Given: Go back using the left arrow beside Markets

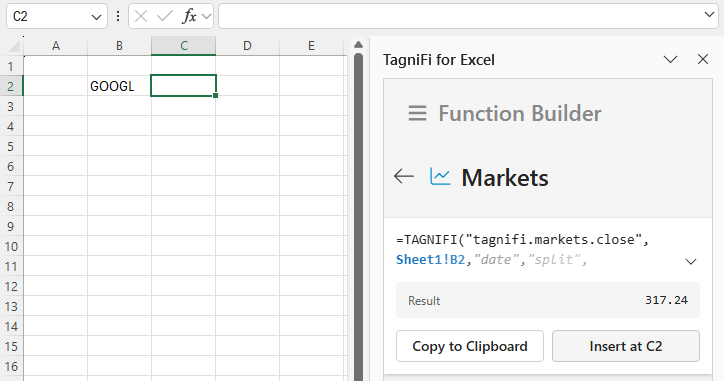Looking at the screenshot, I should click(404, 176).
